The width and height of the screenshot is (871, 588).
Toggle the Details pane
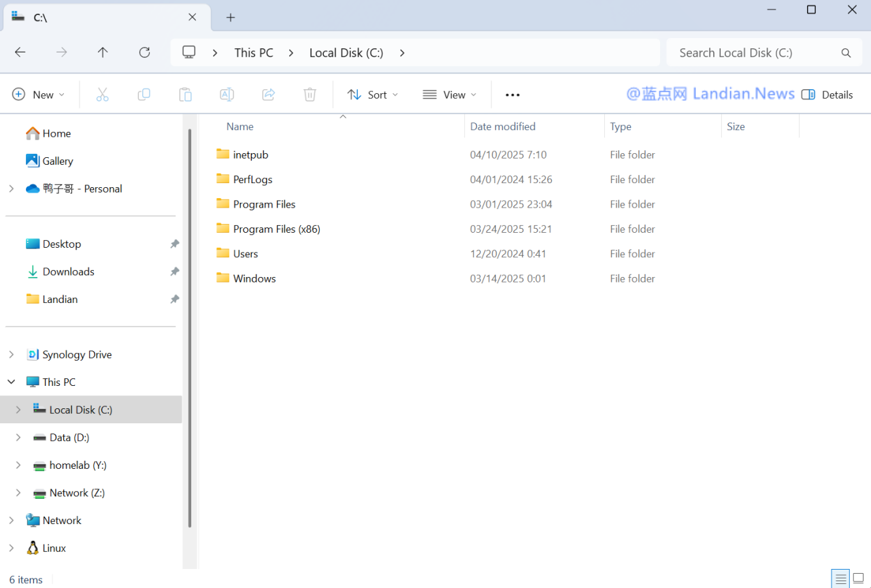827,95
